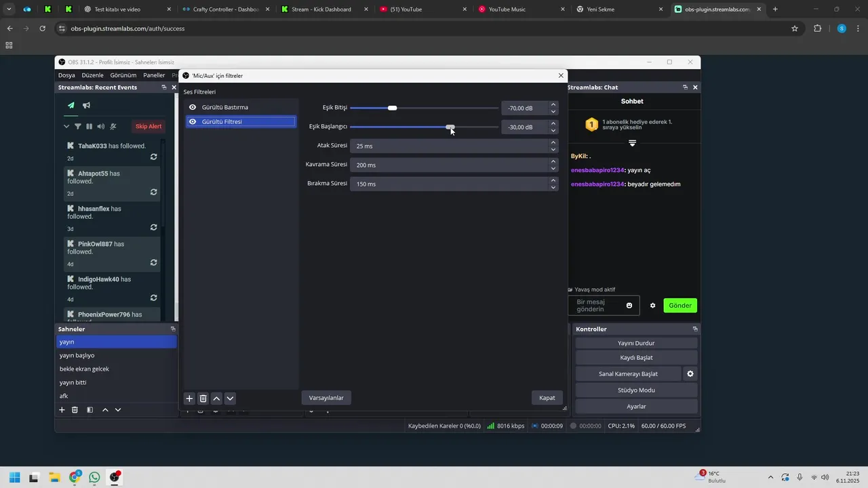Increase Atak Süresi value with up arrow

pyautogui.click(x=553, y=142)
